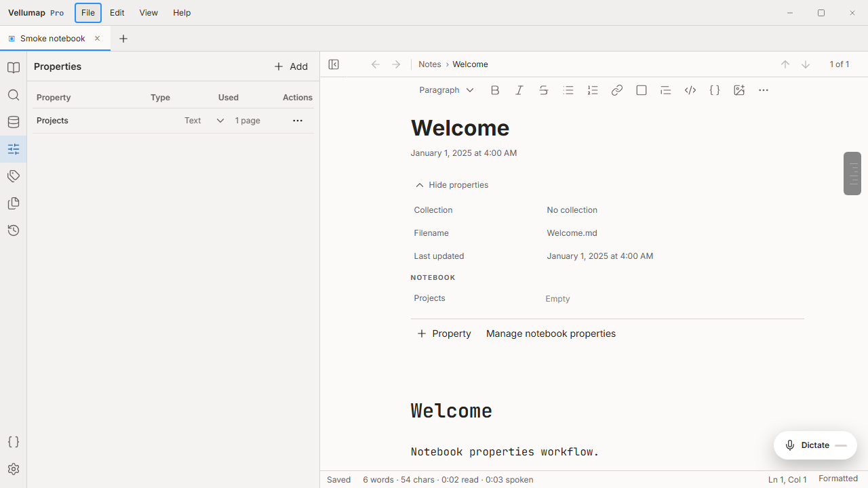The width and height of the screenshot is (868, 488).
Task: Open a new tab with the plus button
Action: coord(123,39)
